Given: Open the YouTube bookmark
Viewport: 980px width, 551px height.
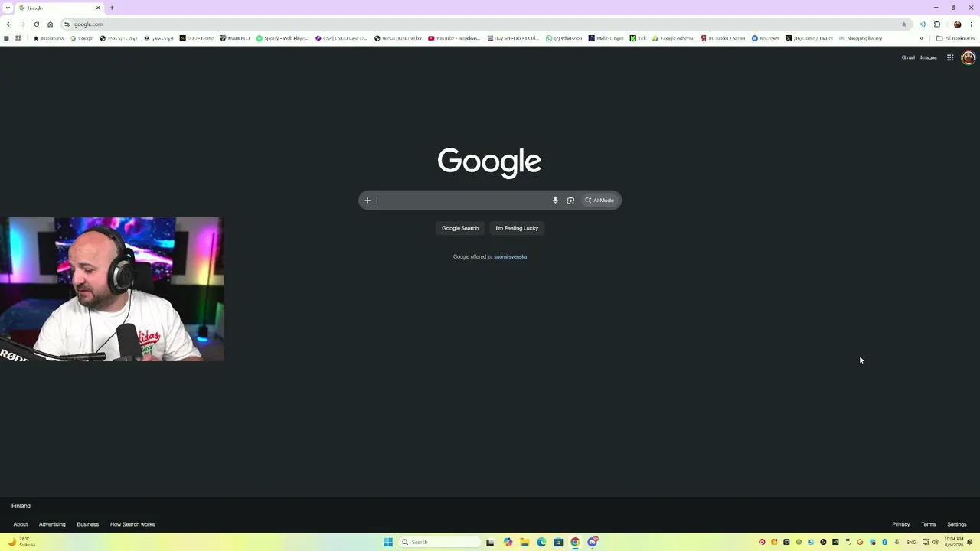Looking at the screenshot, I should [x=454, y=38].
